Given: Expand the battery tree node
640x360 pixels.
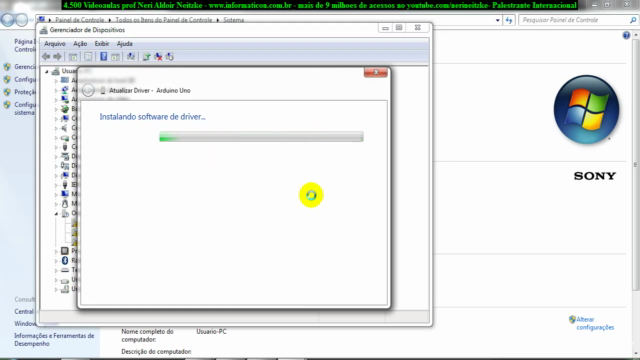Looking at the screenshot, I should pyautogui.click(x=56, y=109).
